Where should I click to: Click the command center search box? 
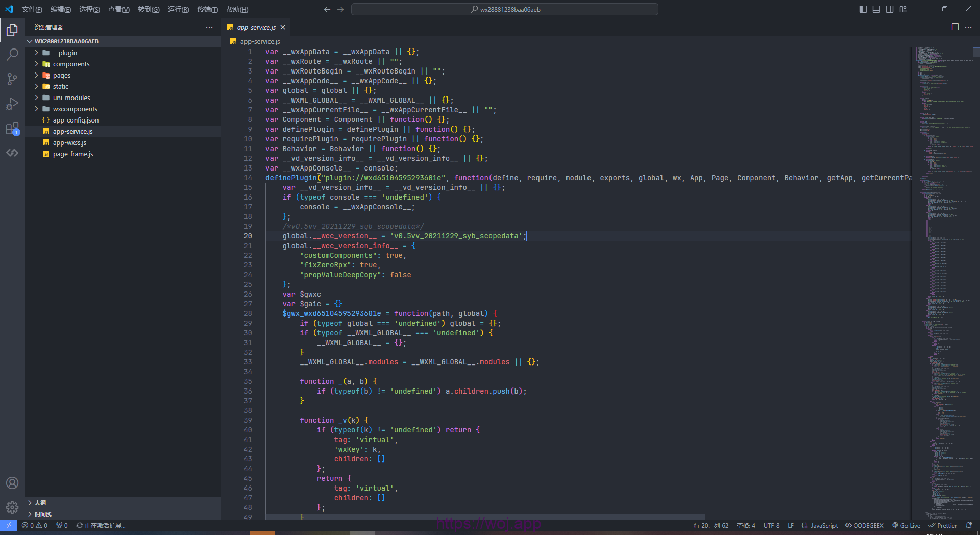(x=504, y=9)
